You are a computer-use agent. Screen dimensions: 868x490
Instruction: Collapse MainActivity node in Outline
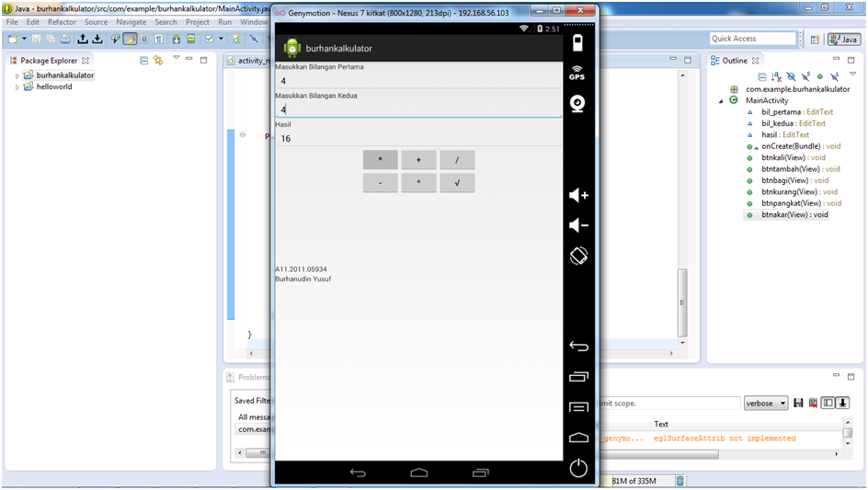click(x=721, y=101)
